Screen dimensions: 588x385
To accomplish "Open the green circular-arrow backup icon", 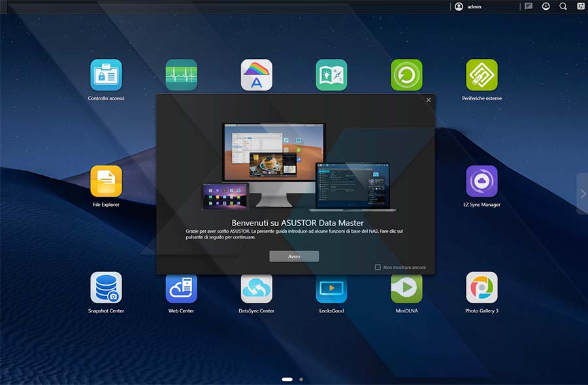I will [406, 75].
